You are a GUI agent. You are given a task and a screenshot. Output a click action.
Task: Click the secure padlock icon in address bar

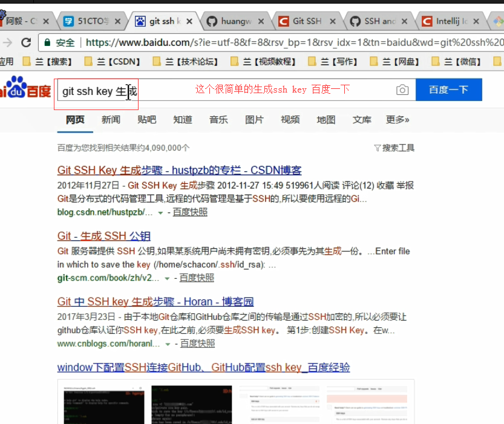[x=47, y=42]
